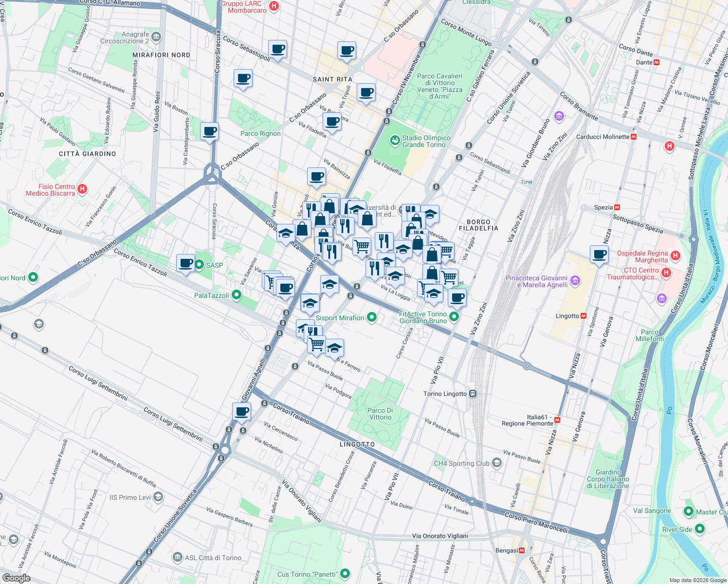
Task: Click the coffee marker on Corso Giovanni Agnelli
Action: [242, 412]
